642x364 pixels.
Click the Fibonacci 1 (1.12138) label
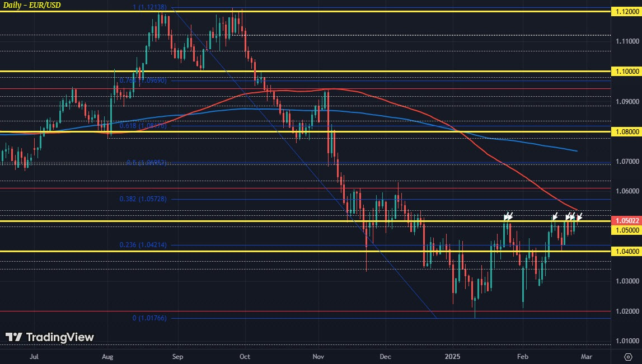point(149,7)
